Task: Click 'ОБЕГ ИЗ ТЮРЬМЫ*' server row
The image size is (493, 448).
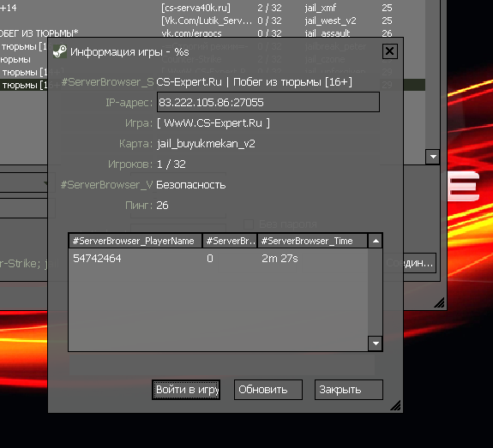Action: pos(39,33)
